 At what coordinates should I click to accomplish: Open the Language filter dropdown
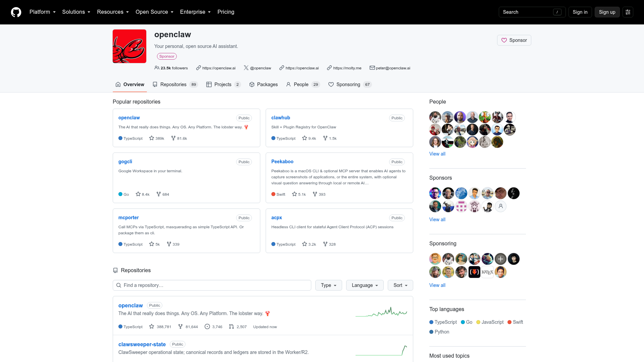coord(365,285)
